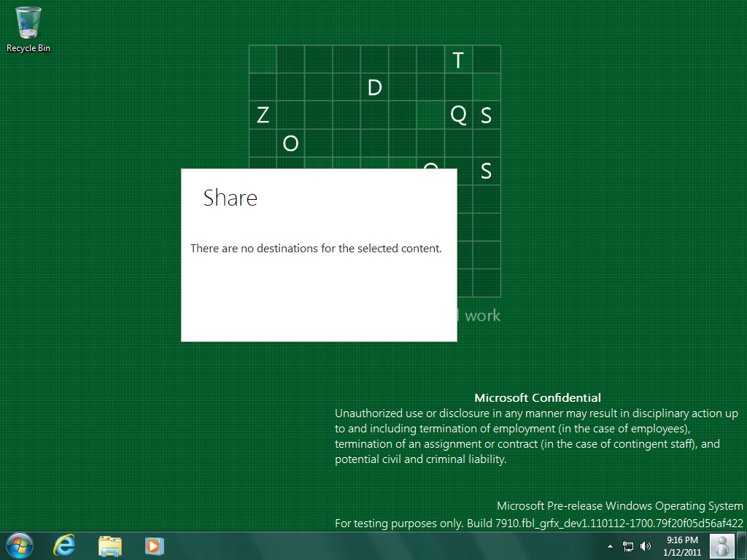Open the Windows Start orb
747x560 pixels.
[19, 545]
